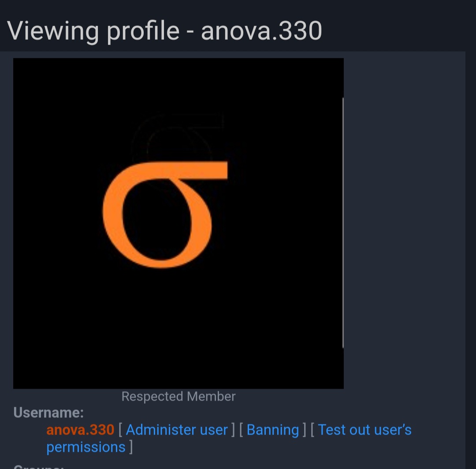Click the partially visible Groups label at the bottom
The image size is (476, 469).
tap(38, 466)
